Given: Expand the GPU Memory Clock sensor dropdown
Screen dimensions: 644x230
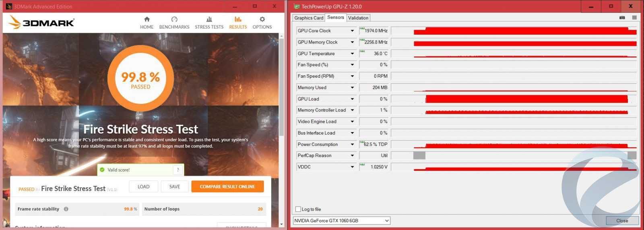Looking at the screenshot, I should (x=352, y=42).
